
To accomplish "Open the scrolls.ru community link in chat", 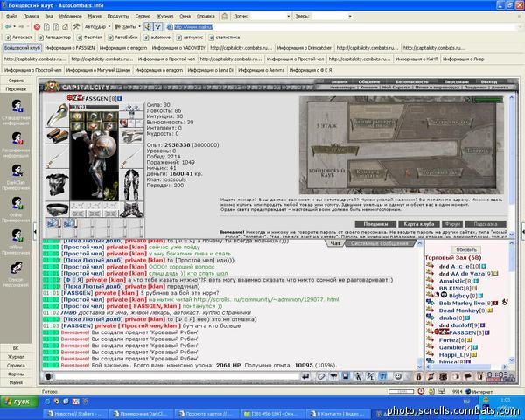I will tap(266, 299).
